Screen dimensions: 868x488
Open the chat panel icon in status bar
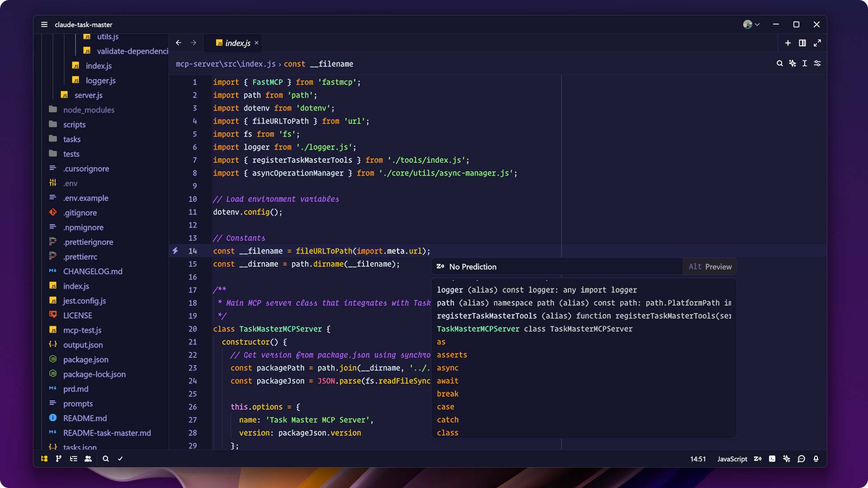pyautogui.click(x=802, y=459)
